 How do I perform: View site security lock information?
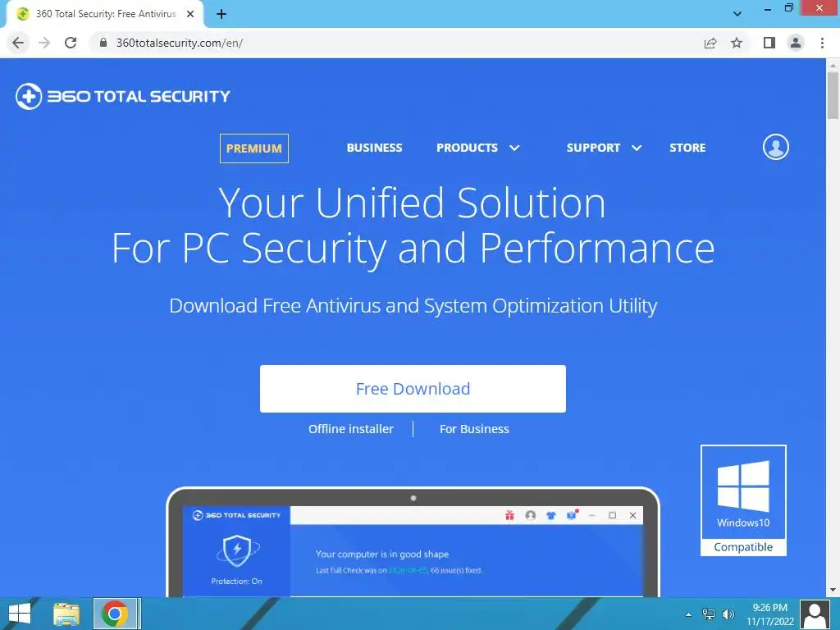coord(103,43)
